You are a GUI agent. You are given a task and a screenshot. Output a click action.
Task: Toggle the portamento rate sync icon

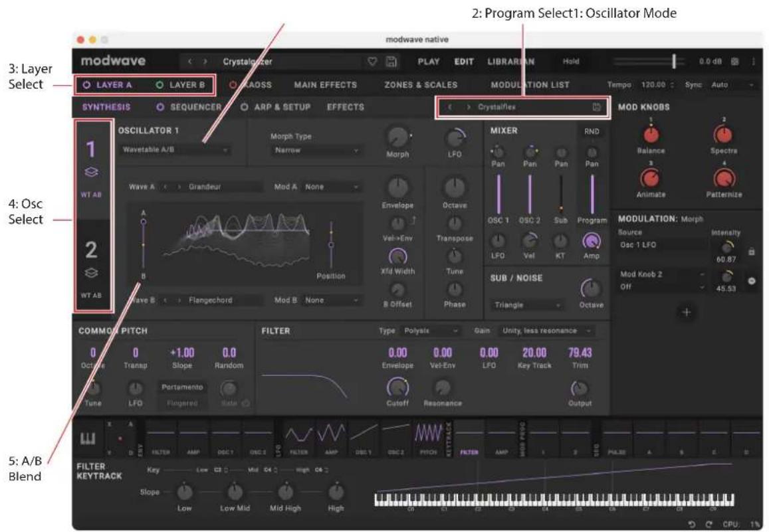point(246,403)
